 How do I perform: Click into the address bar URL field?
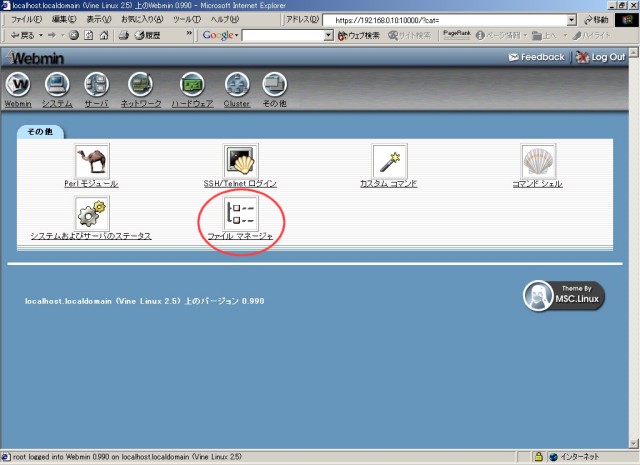click(x=445, y=20)
